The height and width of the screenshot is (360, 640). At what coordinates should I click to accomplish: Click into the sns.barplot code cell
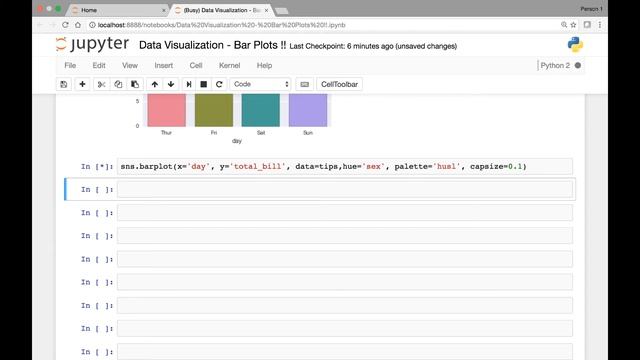pyautogui.click(x=345, y=167)
